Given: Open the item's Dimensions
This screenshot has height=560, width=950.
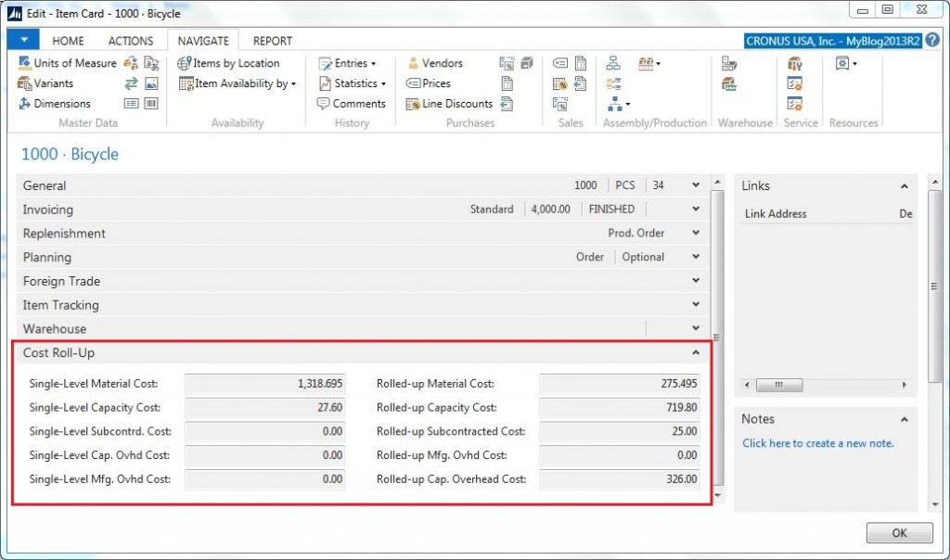Looking at the screenshot, I should click(x=55, y=104).
